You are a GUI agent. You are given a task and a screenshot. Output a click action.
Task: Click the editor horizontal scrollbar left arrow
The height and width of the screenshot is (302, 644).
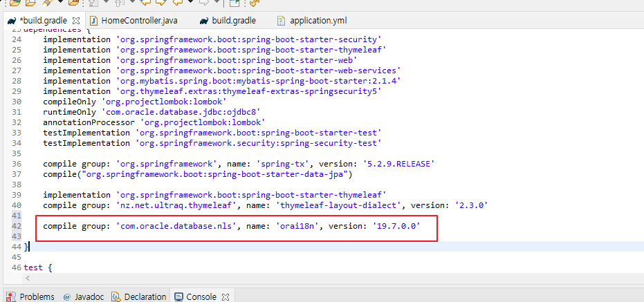point(28,279)
